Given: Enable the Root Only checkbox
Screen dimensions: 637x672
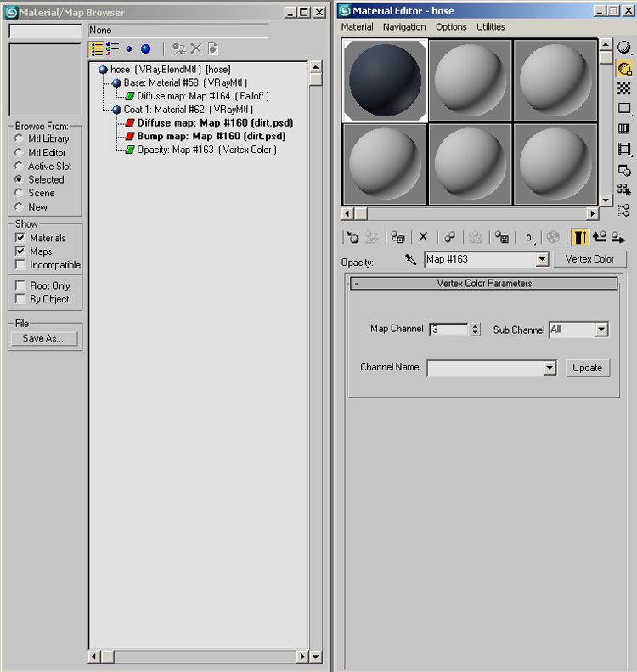Looking at the screenshot, I should pyautogui.click(x=21, y=285).
